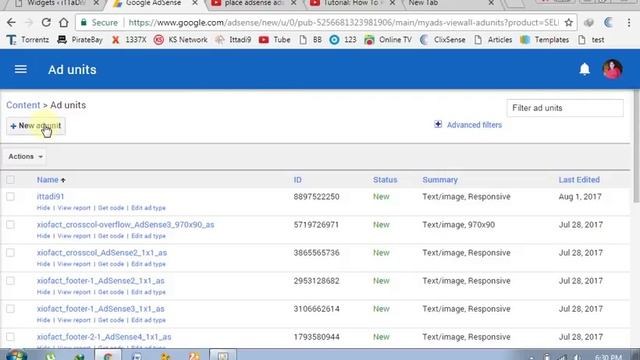Switch to the Widgets browser tab
Screen dimensions: 640x360
point(56,3)
